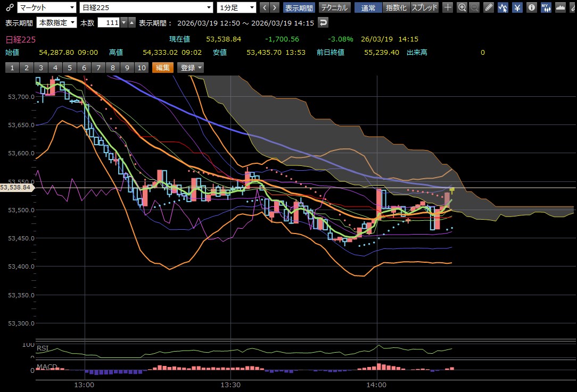577x392 pixels.
Task: Toggle the 表示期間 display period button
Action: tap(299, 7)
